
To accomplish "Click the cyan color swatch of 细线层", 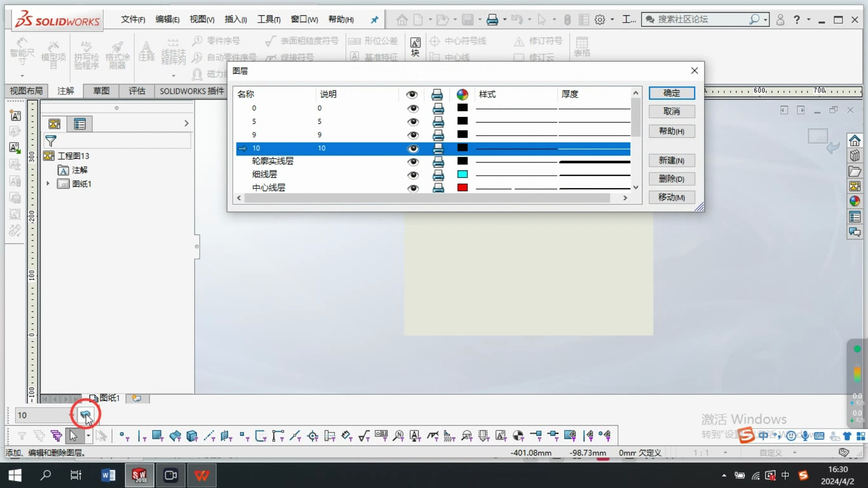I will [x=462, y=174].
